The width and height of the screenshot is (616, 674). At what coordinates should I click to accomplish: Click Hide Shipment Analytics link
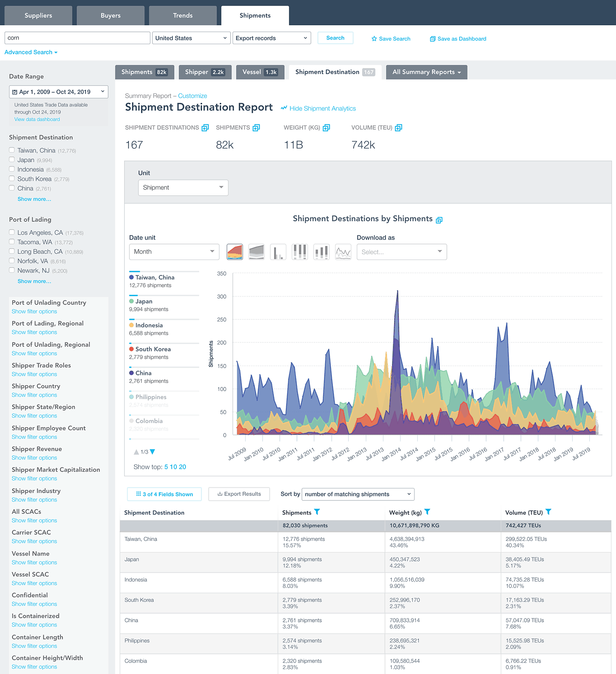pyautogui.click(x=322, y=109)
